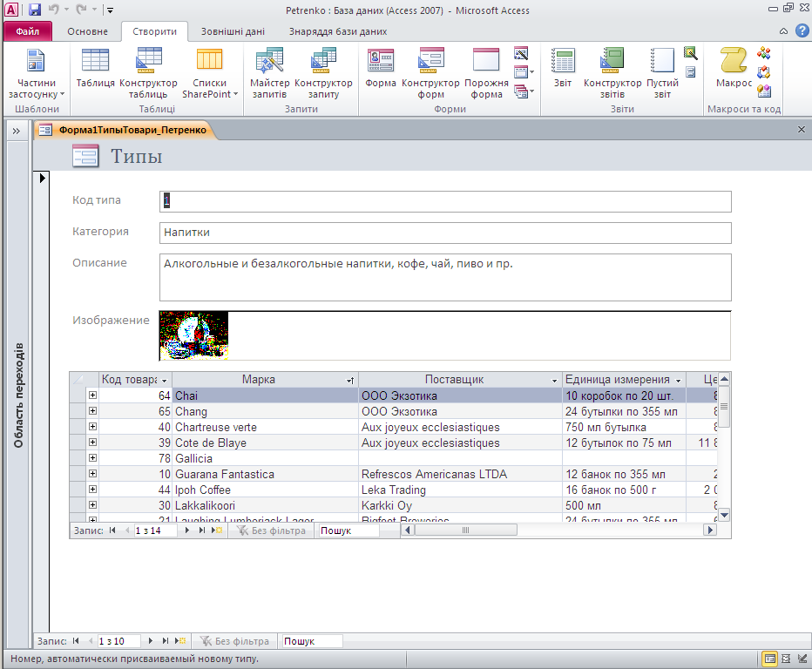The image size is (812, 669).
Task: Expand the navigation pane with chevron button
Action: pyautogui.click(x=16, y=131)
